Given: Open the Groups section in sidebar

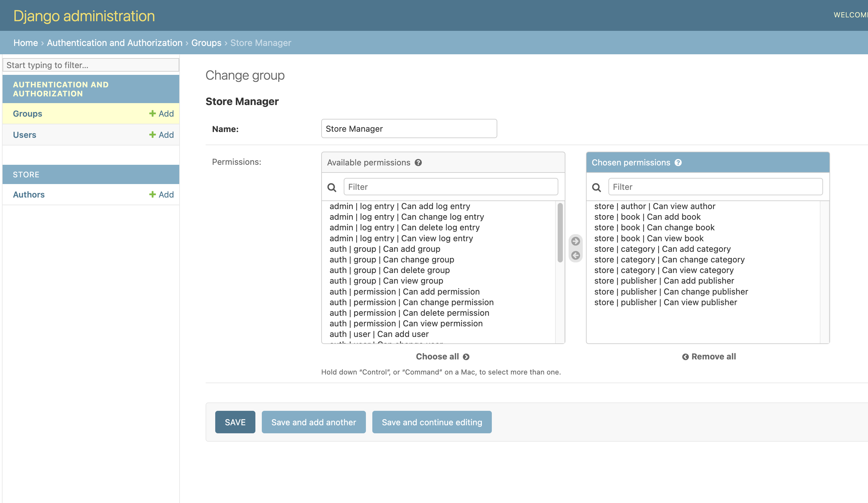Looking at the screenshot, I should click(x=28, y=113).
